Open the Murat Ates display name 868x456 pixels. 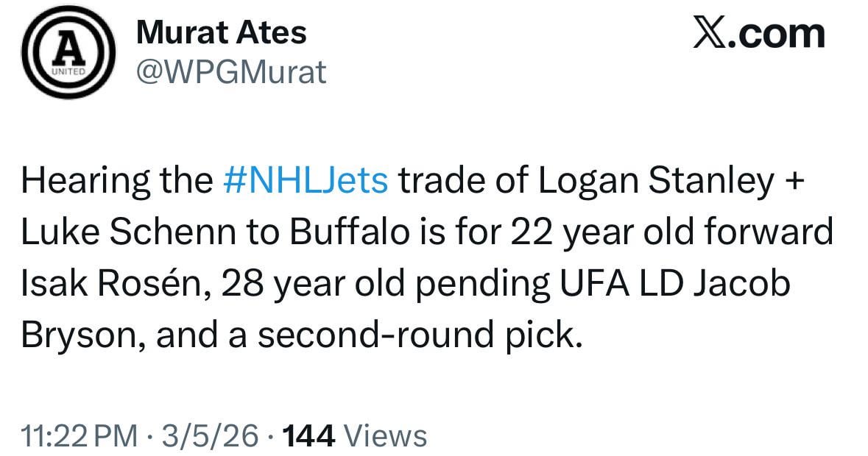pyautogui.click(x=222, y=32)
